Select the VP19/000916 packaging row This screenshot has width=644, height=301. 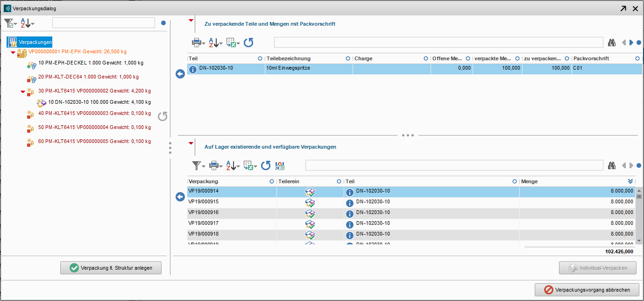411,214
